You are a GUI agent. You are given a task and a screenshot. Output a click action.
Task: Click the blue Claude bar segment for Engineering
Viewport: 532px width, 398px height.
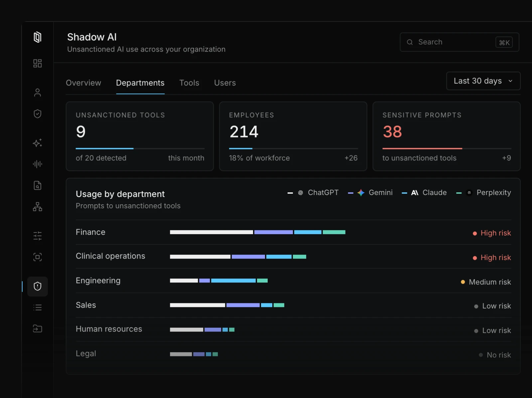pos(233,281)
